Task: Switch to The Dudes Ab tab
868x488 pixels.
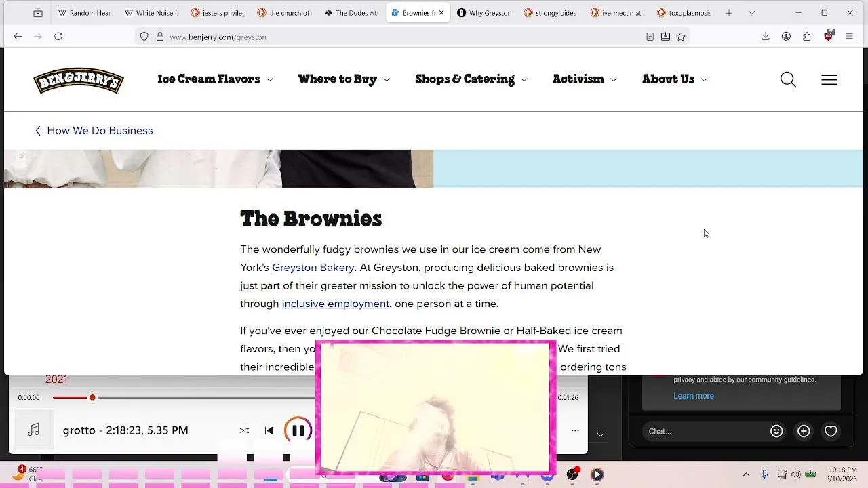Action: click(x=351, y=13)
